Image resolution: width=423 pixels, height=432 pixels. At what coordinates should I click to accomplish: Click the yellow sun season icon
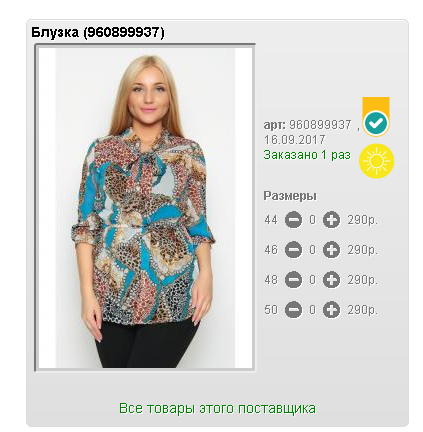click(377, 161)
